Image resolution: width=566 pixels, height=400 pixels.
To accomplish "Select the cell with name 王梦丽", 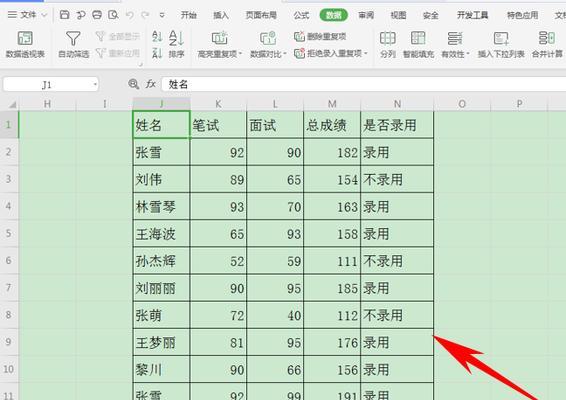I will tap(161, 342).
